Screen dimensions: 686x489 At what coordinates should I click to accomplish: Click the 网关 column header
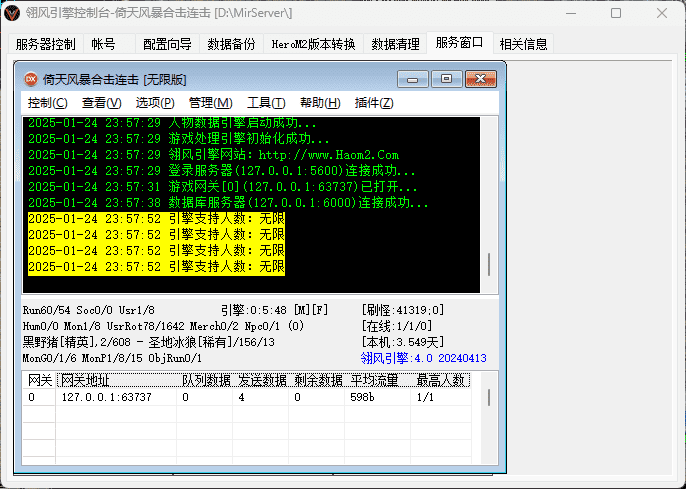39,380
